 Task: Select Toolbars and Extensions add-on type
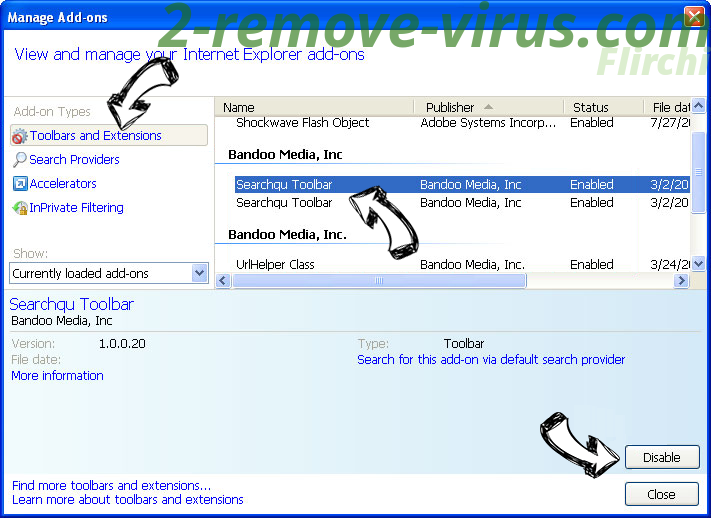pos(109,136)
